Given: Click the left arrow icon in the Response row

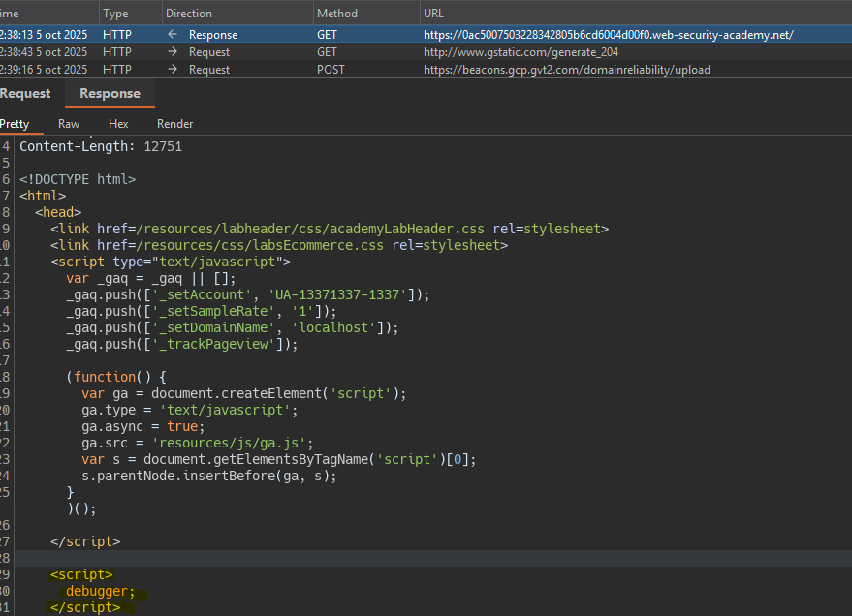Looking at the screenshot, I should click(173, 35).
